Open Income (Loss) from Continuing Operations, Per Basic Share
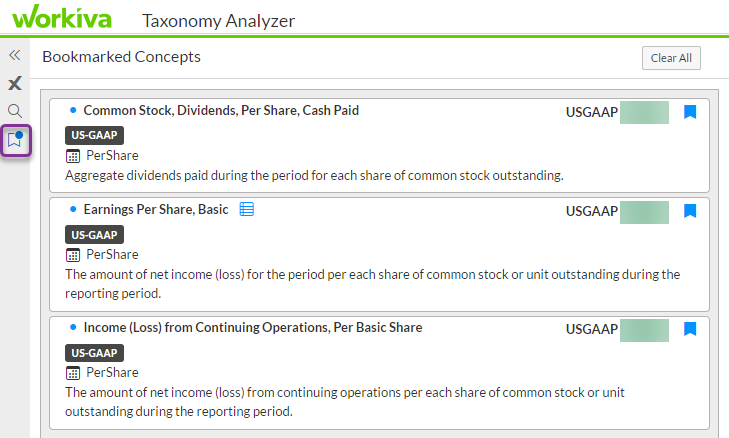 coord(253,328)
